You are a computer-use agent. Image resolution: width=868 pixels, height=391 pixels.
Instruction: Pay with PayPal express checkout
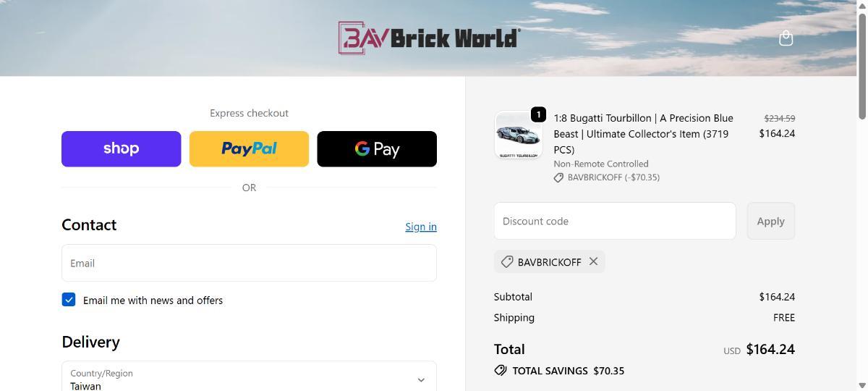(x=249, y=149)
